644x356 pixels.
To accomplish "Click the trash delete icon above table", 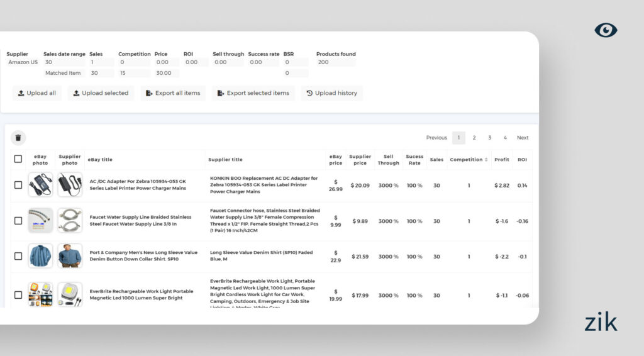I will tap(18, 138).
